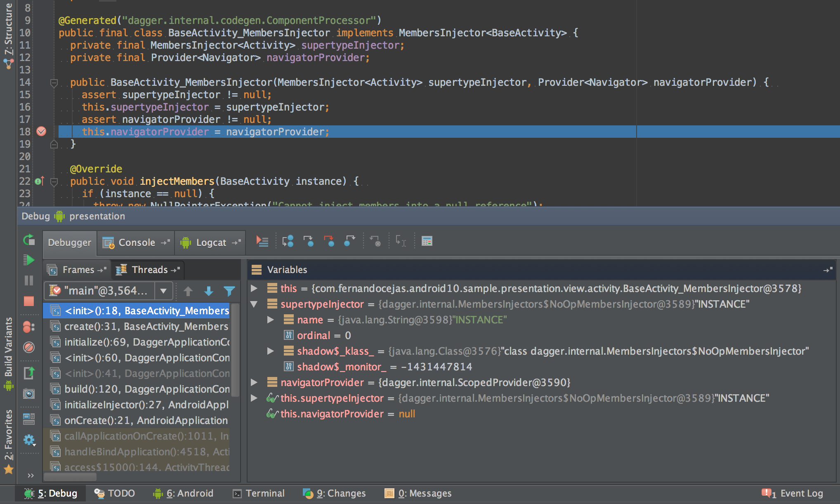Expand hidden debug sidebar icons chevron
Viewport: 840px width, 504px height.
[31, 475]
